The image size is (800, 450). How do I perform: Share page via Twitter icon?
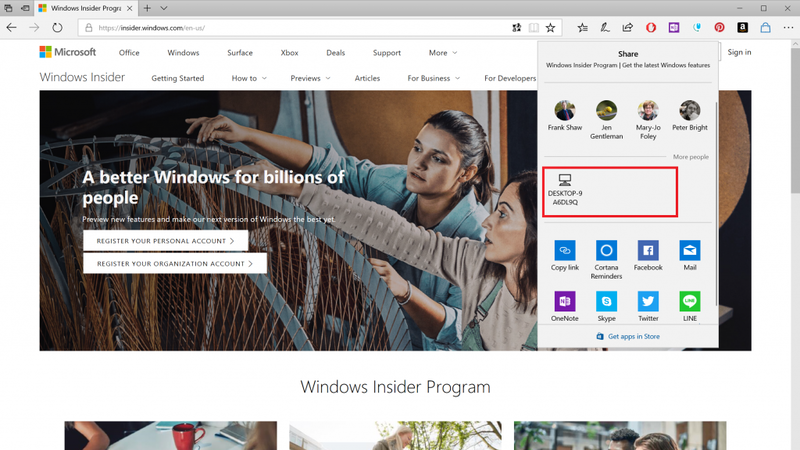pos(647,300)
